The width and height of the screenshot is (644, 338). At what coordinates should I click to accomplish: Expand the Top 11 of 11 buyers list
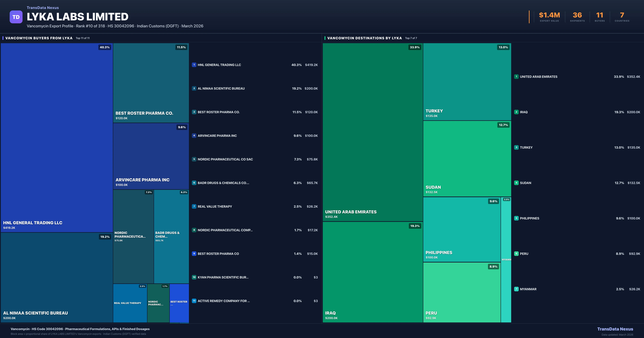click(83, 38)
